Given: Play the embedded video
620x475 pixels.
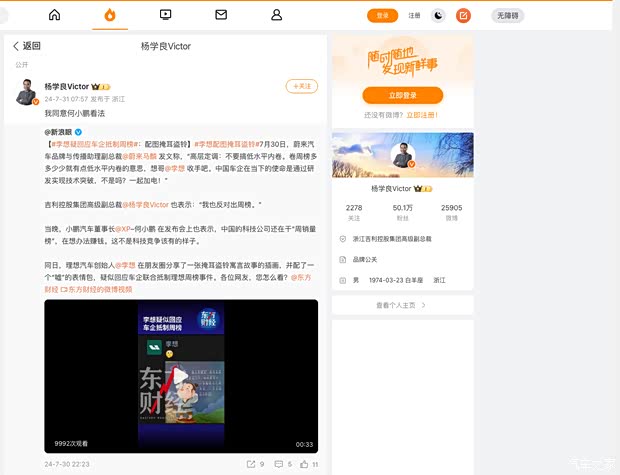Looking at the screenshot, I should click(x=181, y=376).
